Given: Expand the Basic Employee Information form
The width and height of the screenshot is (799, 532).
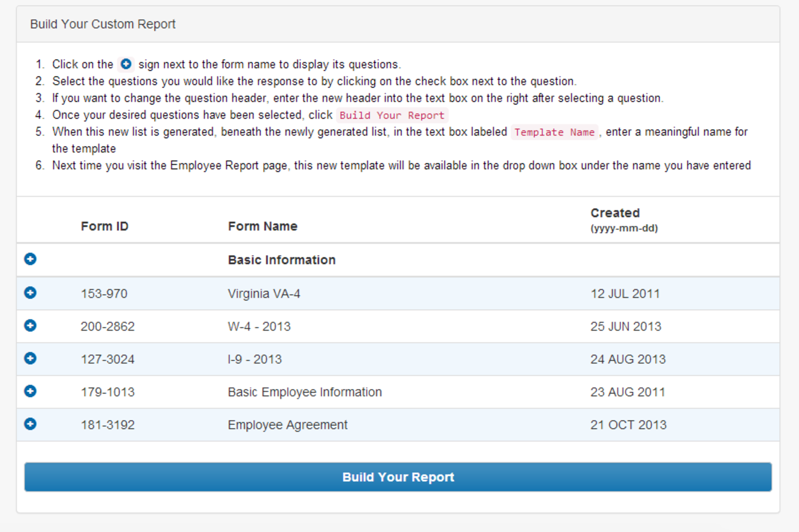Looking at the screenshot, I should click(x=30, y=391).
